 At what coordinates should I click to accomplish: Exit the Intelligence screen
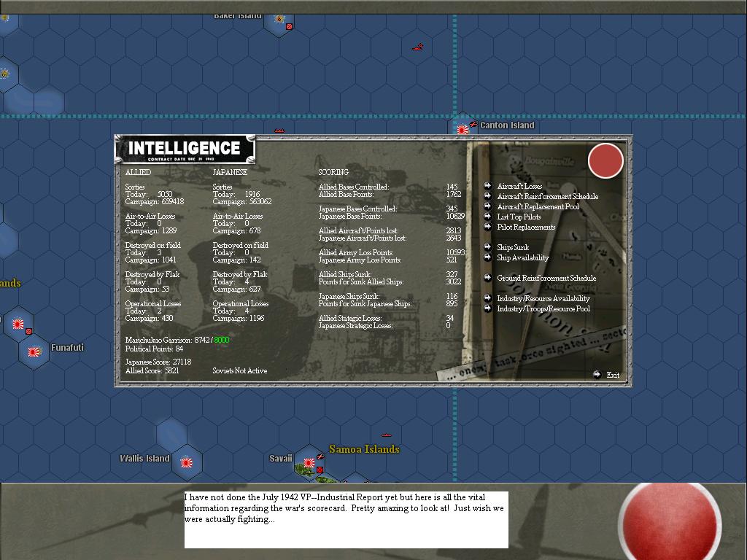[x=613, y=375]
